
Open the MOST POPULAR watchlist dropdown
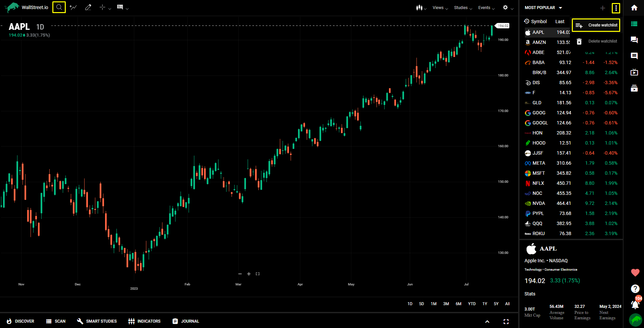(x=543, y=8)
